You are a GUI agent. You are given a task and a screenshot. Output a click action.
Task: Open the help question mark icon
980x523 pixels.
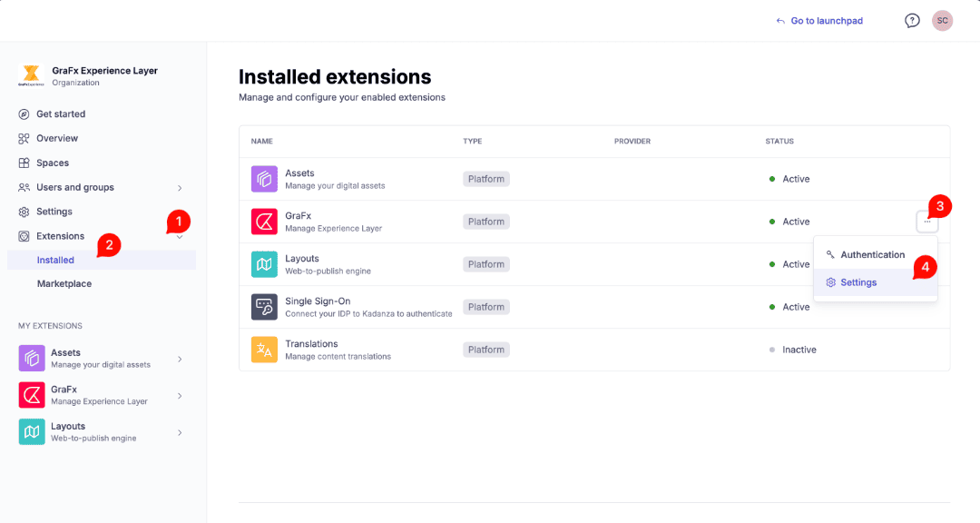coord(913,21)
